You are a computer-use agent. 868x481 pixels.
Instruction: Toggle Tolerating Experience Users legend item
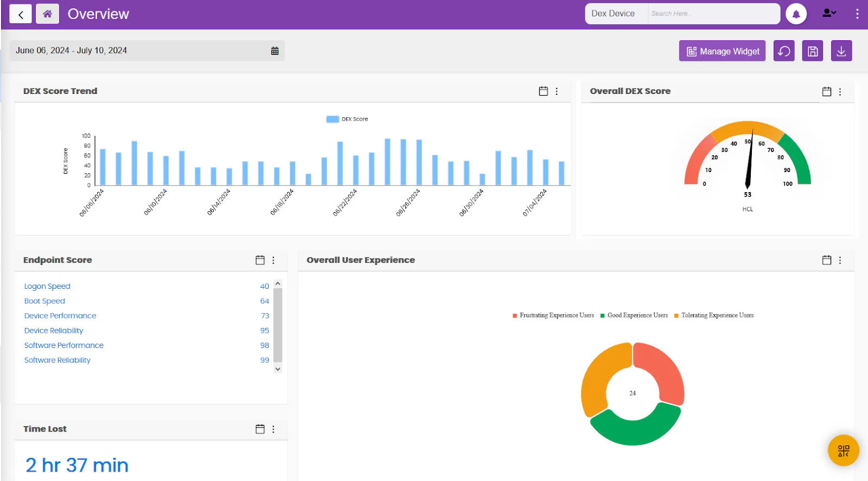[x=714, y=315]
